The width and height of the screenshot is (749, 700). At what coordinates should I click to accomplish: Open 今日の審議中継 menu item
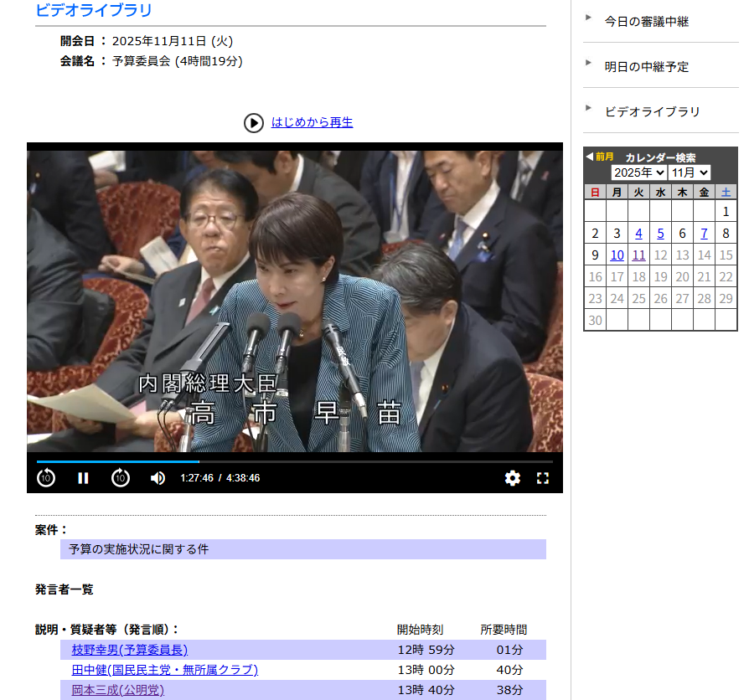pyautogui.click(x=646, y=22)
